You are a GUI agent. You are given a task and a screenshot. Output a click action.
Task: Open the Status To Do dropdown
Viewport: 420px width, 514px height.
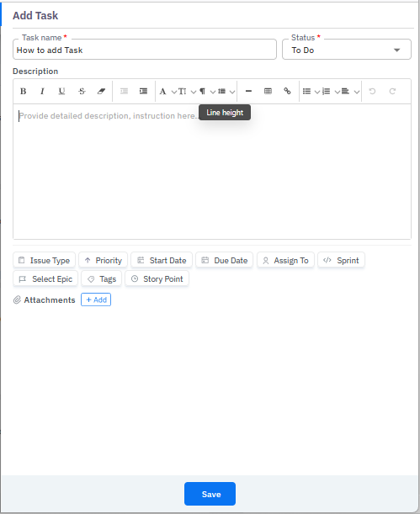tap(347, 50)
